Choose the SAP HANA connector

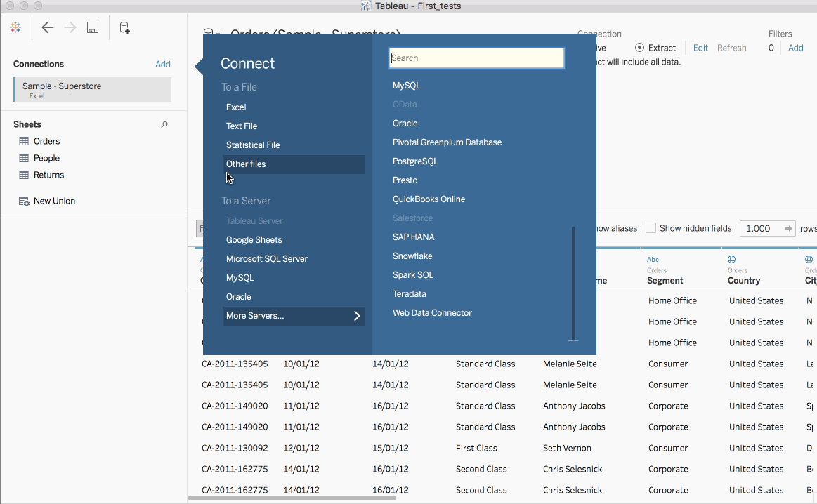pos(413,237)
